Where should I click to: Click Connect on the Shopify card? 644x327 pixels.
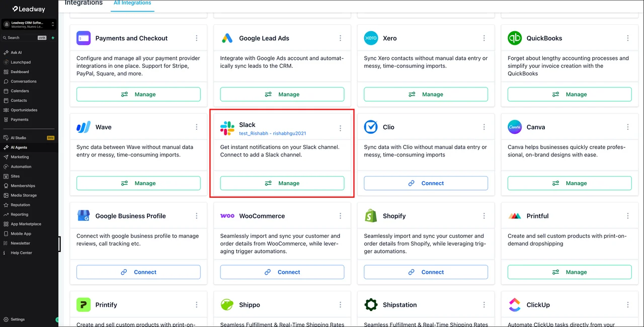pos(426,272)
